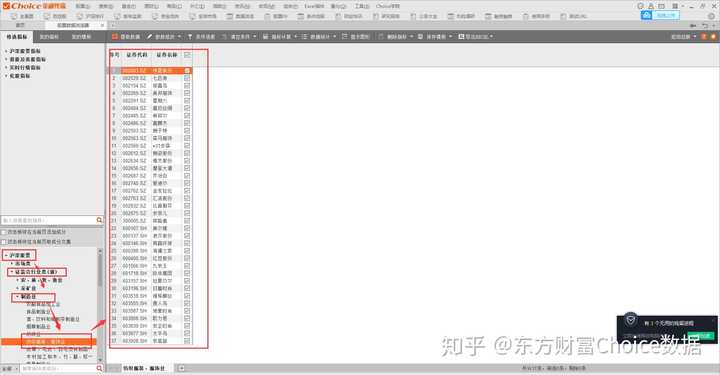Tick the second checkbox above the sector tree

4,241
